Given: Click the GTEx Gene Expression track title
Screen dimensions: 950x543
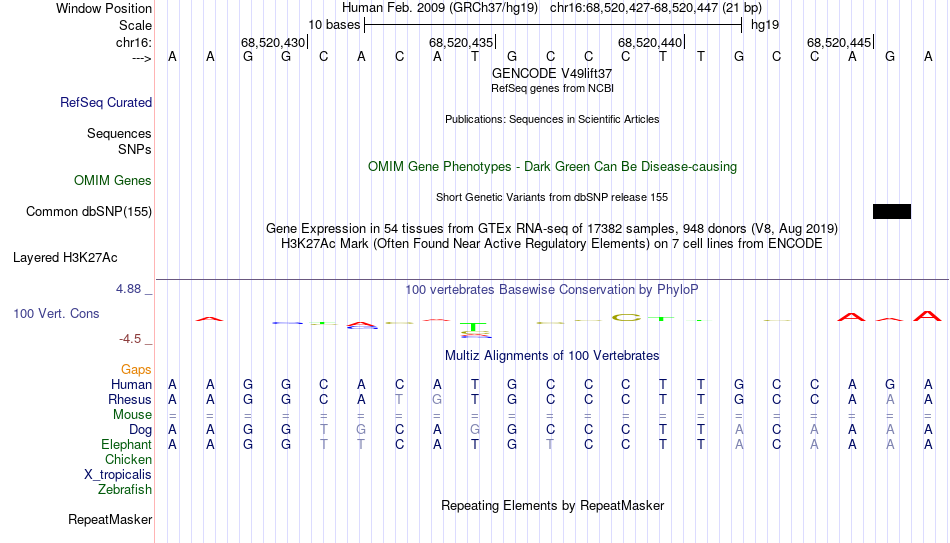Looking at the screenshot, I should point(552,228).
